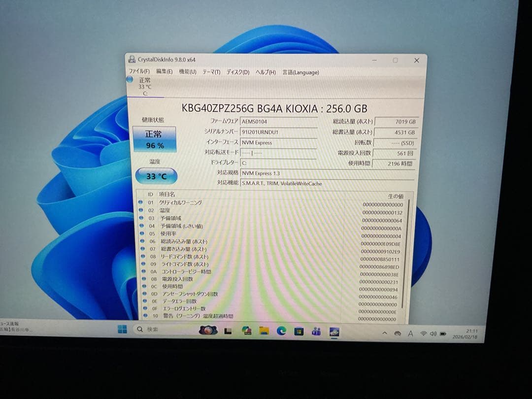Launch Microsoft Edge from the taskbar
Screen dimensions: 532x399
[x=281, y=331]
